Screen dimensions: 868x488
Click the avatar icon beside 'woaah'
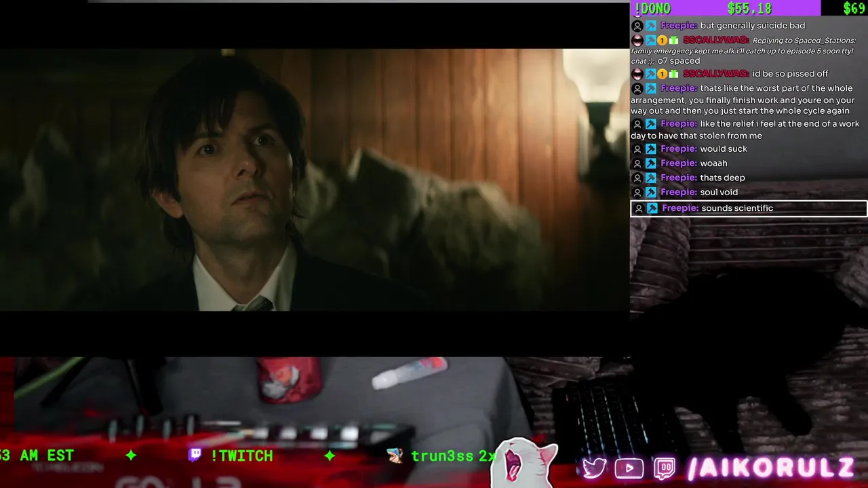click(637, 163)
